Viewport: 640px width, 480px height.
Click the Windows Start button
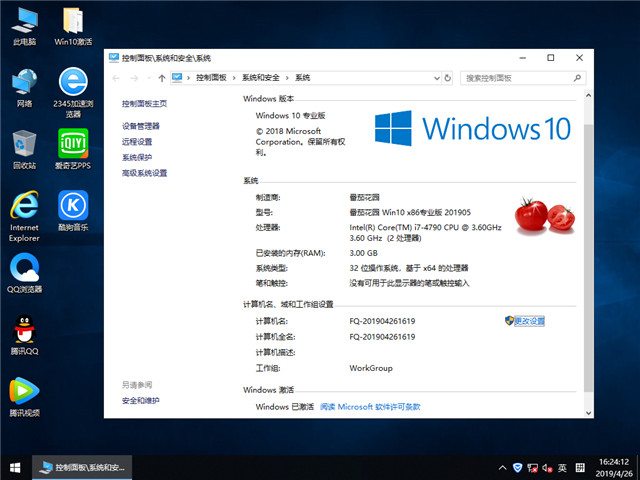pyautogui.click(x=16, y=468)
